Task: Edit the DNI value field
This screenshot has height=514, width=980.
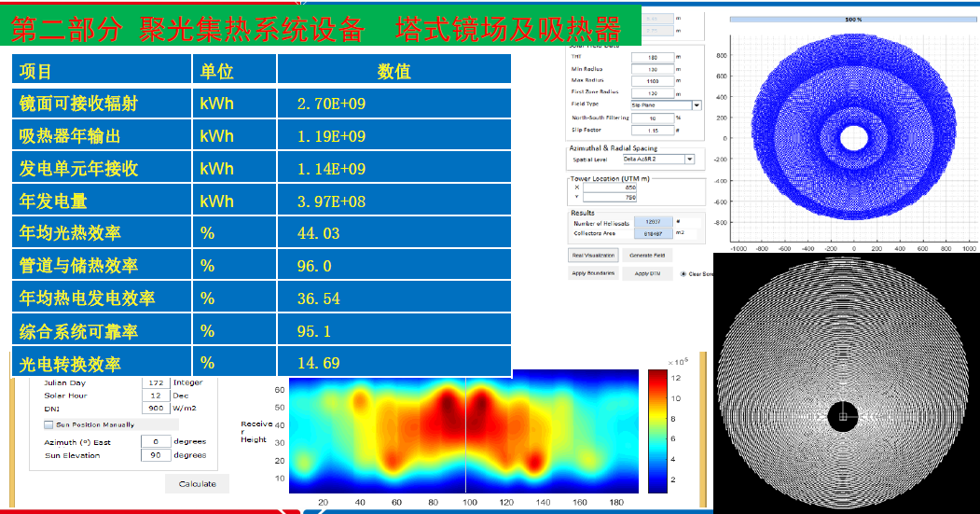Action: [x=156, y=409]
